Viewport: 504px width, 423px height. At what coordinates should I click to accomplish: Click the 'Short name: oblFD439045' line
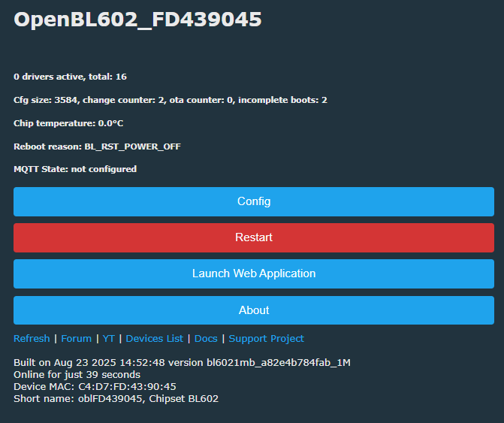pos(116,398)
